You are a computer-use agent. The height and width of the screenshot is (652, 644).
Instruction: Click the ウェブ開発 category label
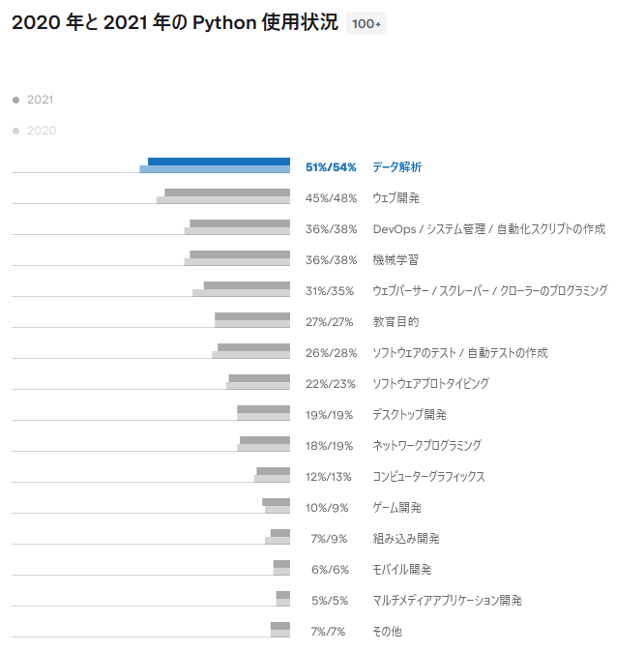[395, 198]
